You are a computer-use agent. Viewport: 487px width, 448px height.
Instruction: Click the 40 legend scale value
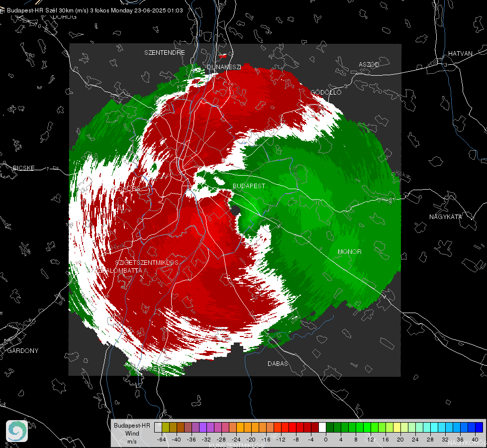[x=475, y=440]
